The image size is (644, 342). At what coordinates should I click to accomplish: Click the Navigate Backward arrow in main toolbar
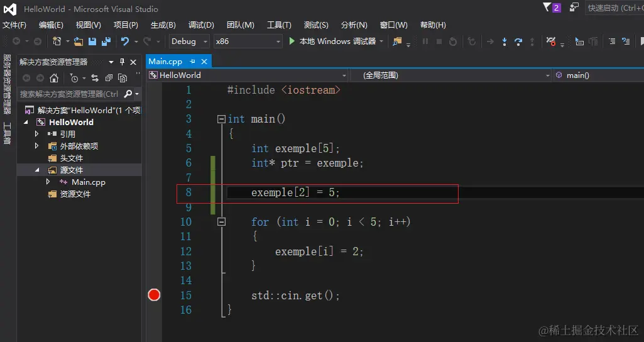pyautogui.click(x=16, y=41)
